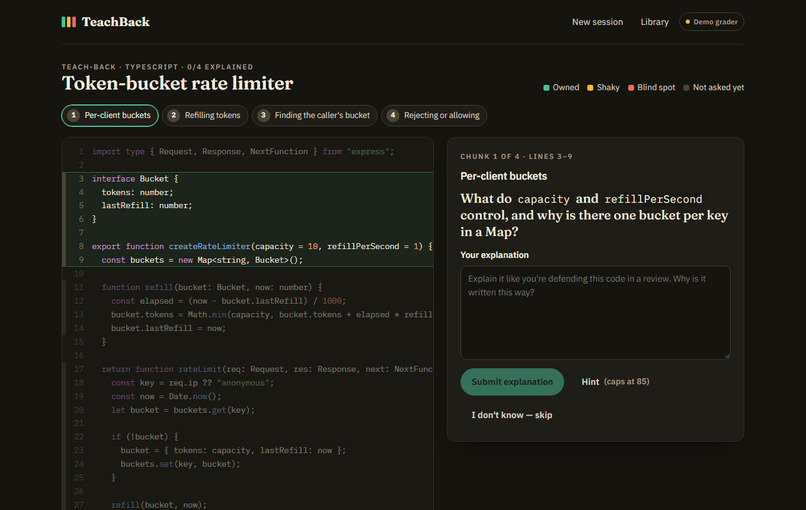Open the Library page
This screenshot has width=806, height=510.
(654, 22)
